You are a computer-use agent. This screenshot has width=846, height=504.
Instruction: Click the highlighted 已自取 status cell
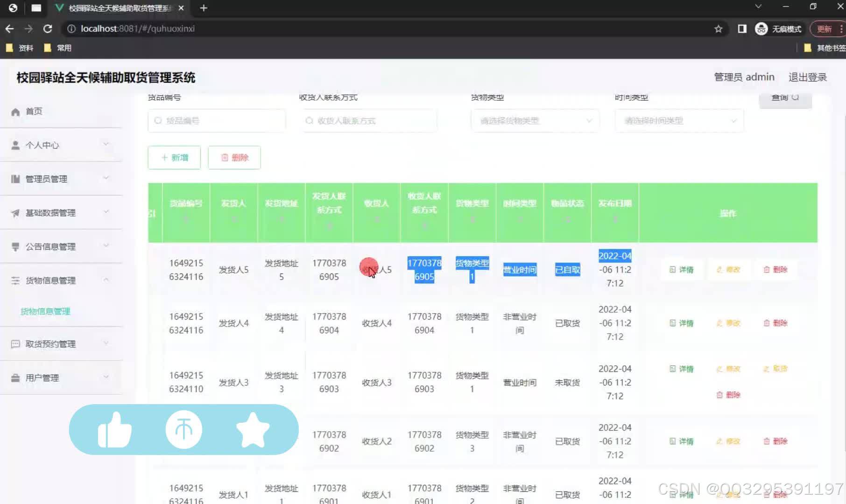click(x=567, y=270)
